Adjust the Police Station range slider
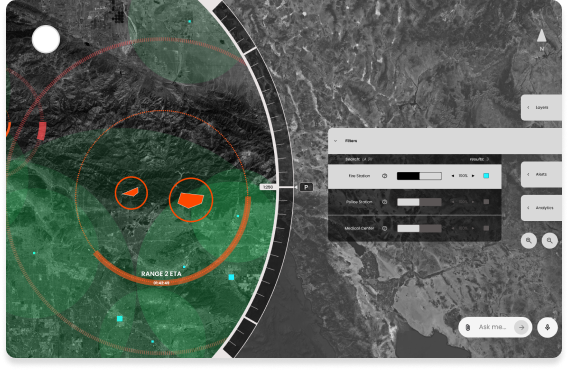 419,202
